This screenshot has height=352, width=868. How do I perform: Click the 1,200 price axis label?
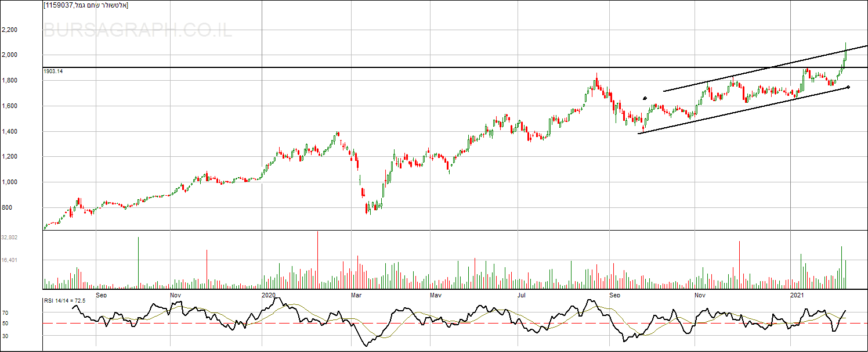(9, 157)
